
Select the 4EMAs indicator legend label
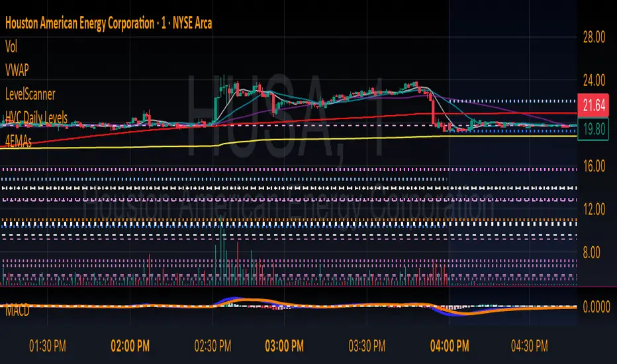[18, 141]
